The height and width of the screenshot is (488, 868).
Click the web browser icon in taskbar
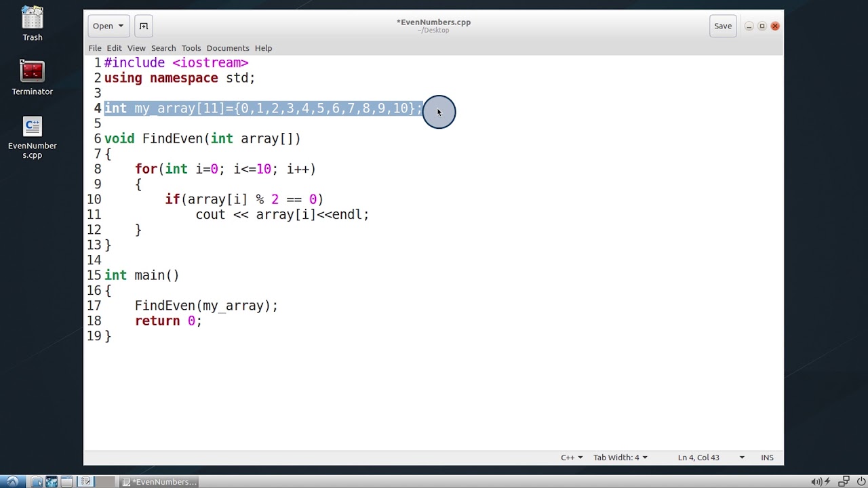click(52, 482)
